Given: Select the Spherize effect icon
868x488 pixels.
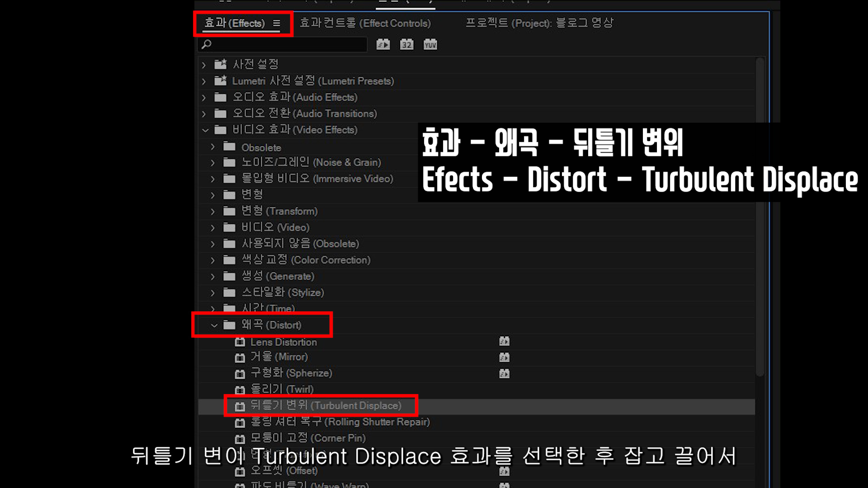Looking at the screenshot, I should [x=240, y=374].
